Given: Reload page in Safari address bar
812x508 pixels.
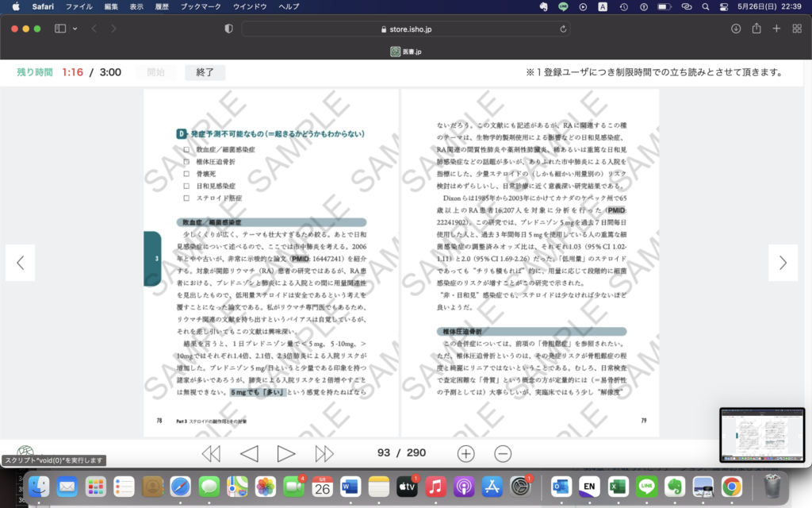Looking at the screenshot, I should 564,29.
